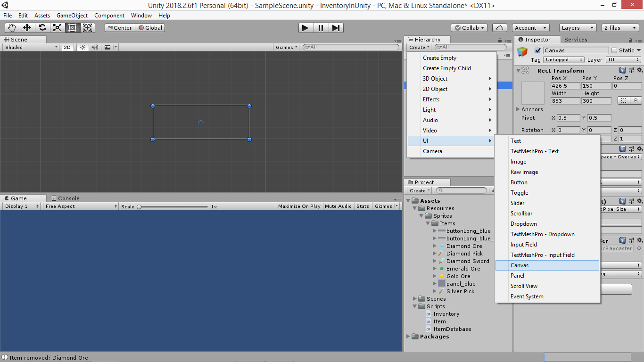Open the cloud services button
Image resolution: width=644 pixels, height=362 pixels.
click(500, 28)
